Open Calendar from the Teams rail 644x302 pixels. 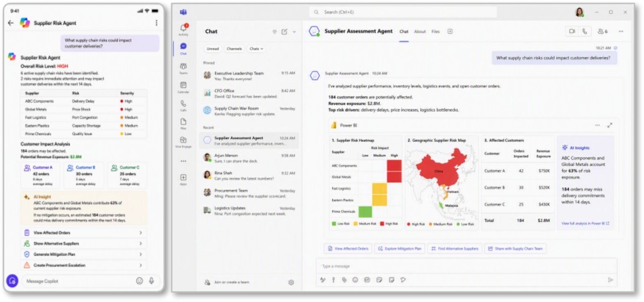[x=183, y=87]
